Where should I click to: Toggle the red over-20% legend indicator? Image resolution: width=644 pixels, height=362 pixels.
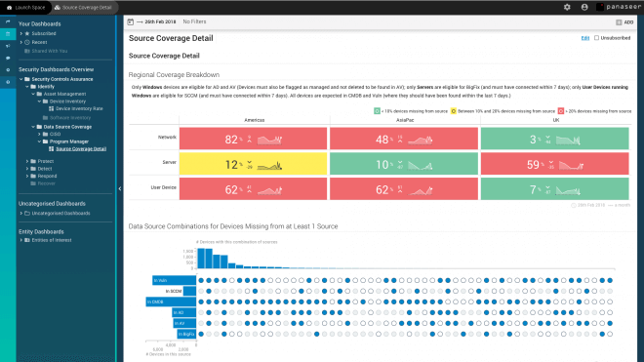(x=561, y=111)
